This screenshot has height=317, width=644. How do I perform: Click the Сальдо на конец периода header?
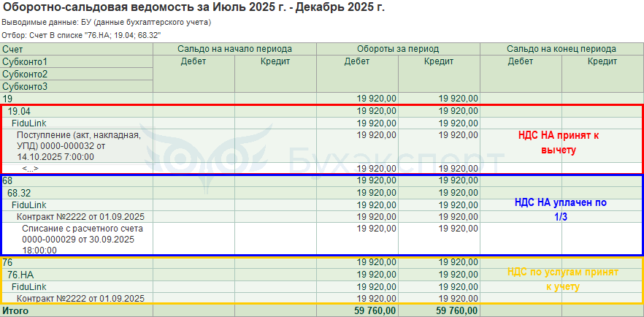[561, 49]
